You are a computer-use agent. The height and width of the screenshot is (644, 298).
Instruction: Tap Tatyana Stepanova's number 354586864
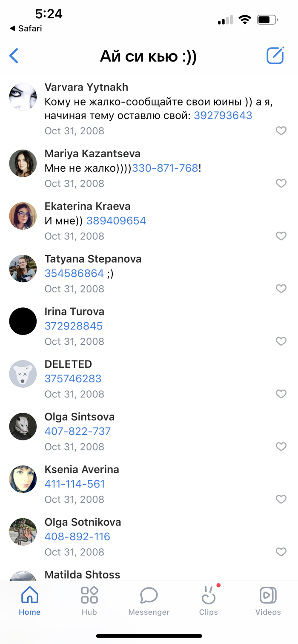tap(74, 273)
